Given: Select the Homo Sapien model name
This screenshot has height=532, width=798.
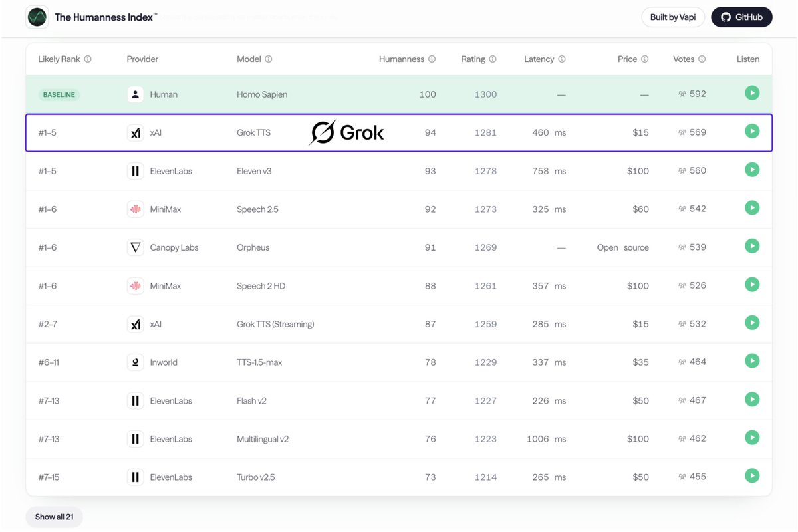Looking at the screenshot, I should pyautogui.click(x=262, y=94).
